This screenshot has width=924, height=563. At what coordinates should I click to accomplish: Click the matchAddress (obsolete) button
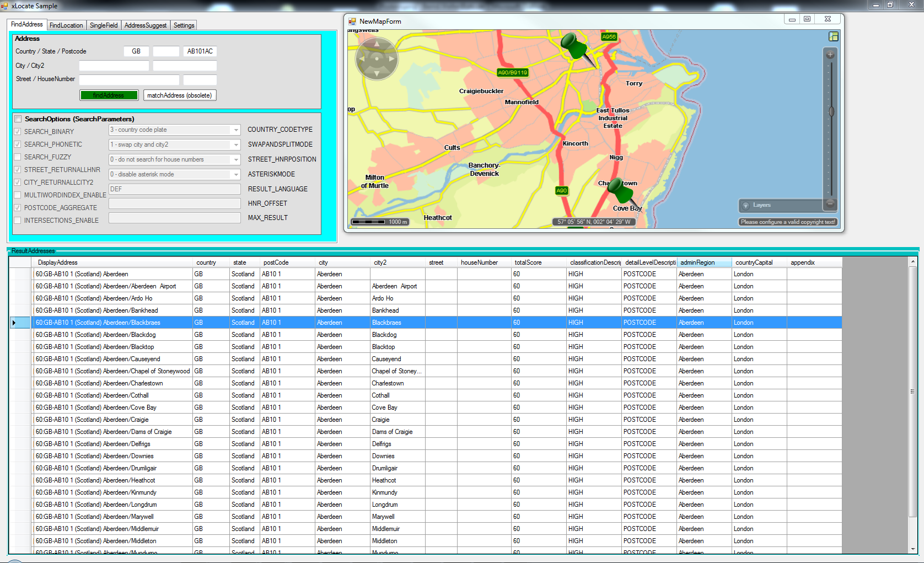[x=180, y=95]
